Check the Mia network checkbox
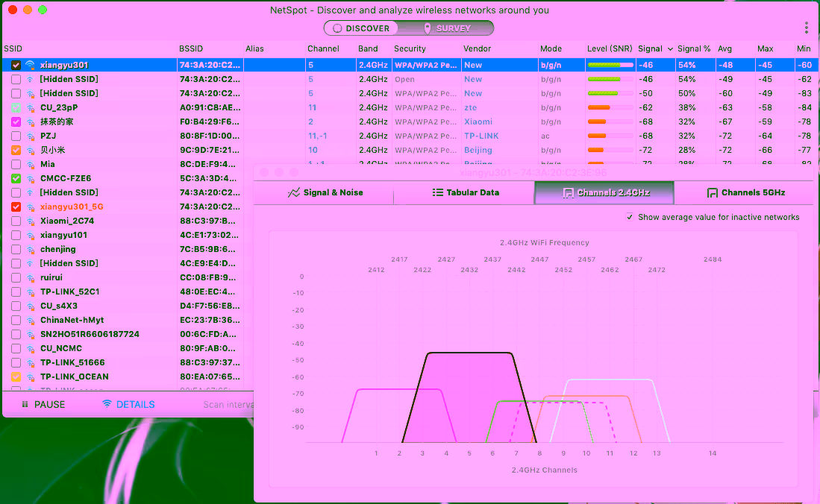The width and height of the screenshot is (820, 504). (x=16, y=164)
